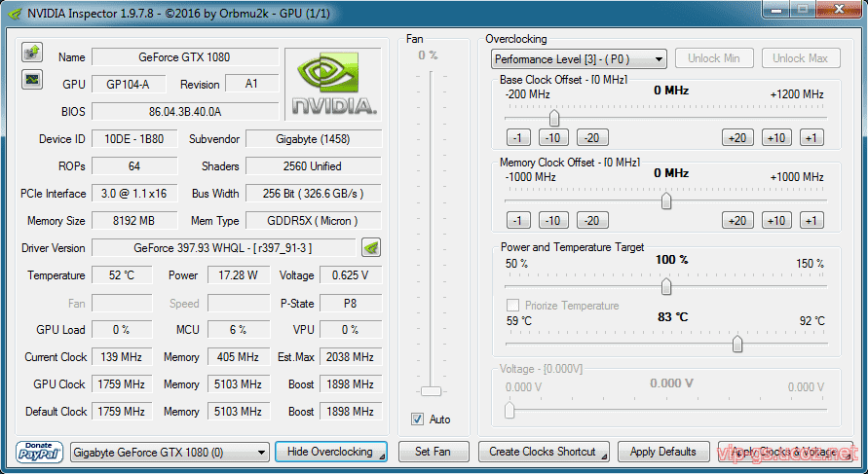Click the Voltage value 0.625 V
Viewport: 868px width, 474px height.
pyautogui.click(x=351, y=275)
